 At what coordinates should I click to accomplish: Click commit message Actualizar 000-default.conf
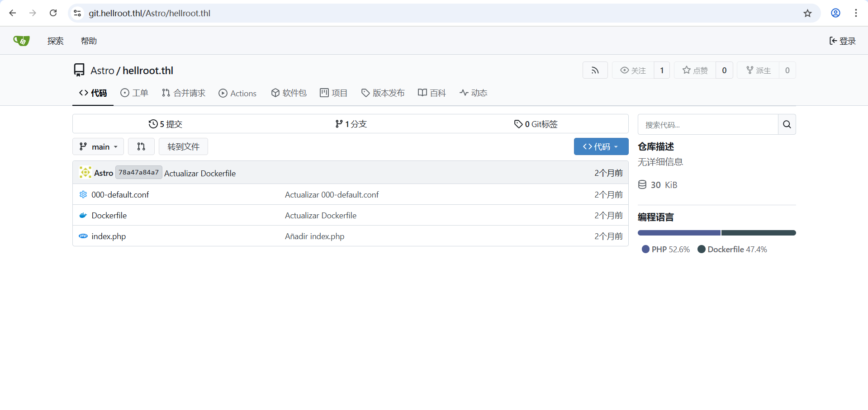coord(332,195)
